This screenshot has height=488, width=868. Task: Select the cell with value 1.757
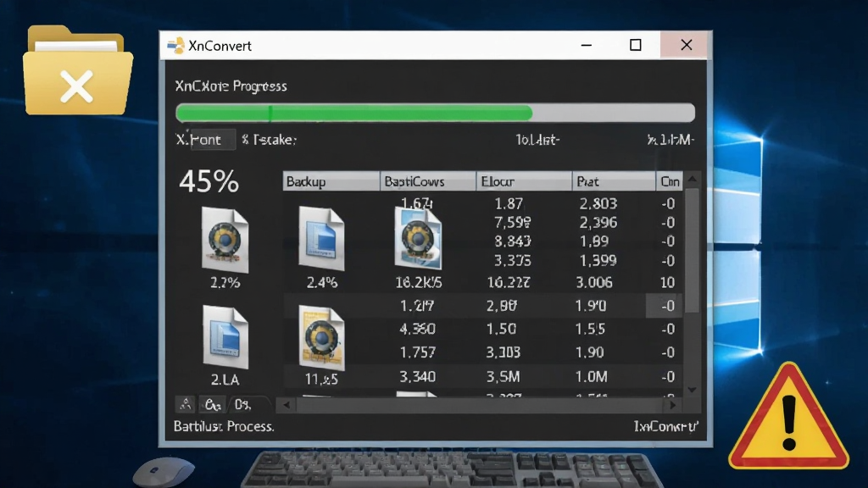point(417,352)
